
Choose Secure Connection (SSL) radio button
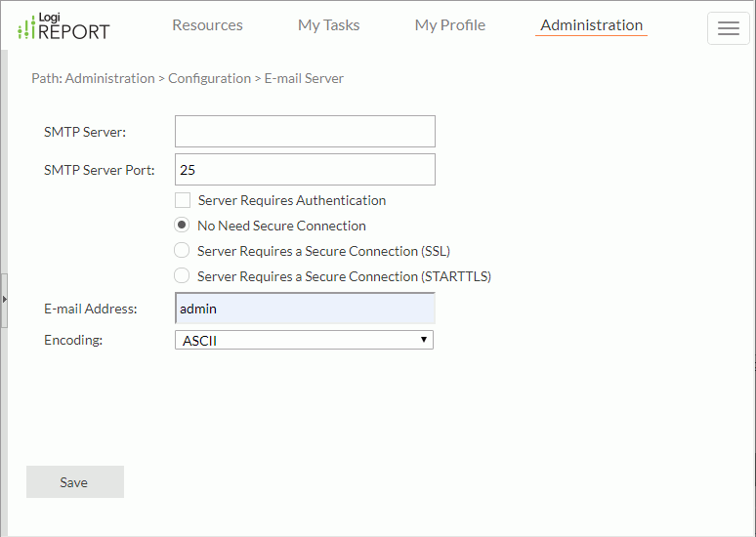click(182, 251)
